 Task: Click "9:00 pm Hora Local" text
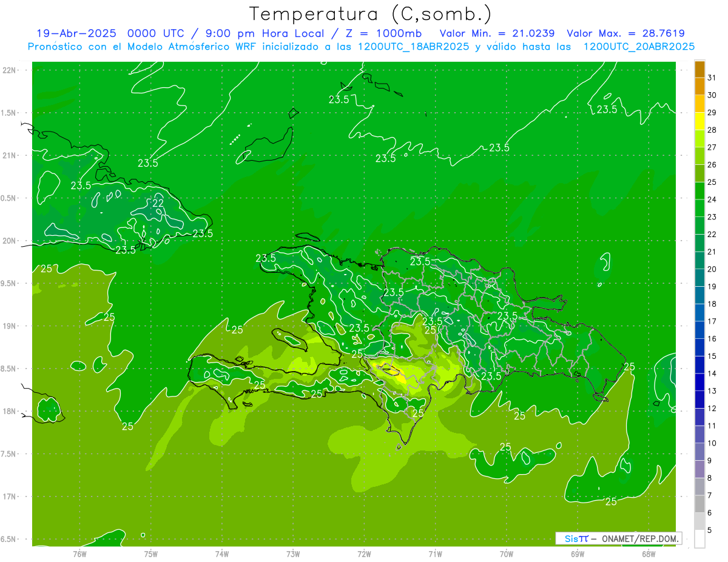[x=265, y=33]
